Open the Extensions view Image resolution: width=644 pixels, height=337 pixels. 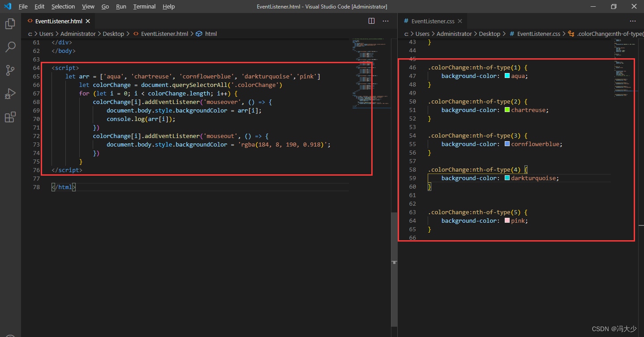tap(10, 117)
